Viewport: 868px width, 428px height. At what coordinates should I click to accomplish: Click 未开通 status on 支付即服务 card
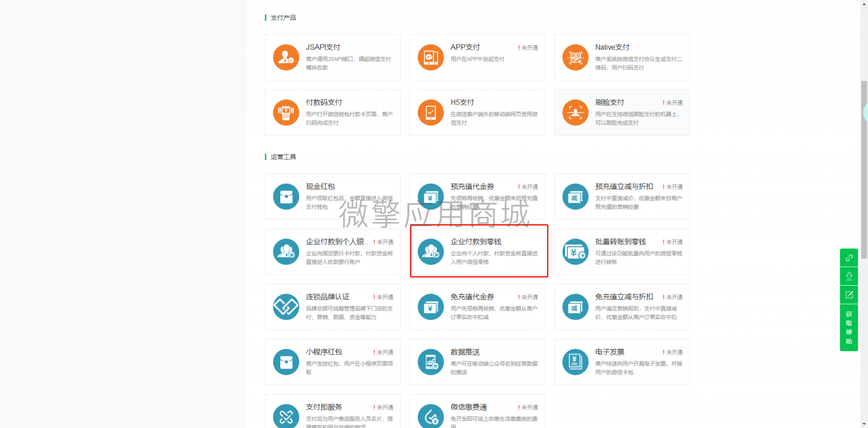click(x=383, y=408)
